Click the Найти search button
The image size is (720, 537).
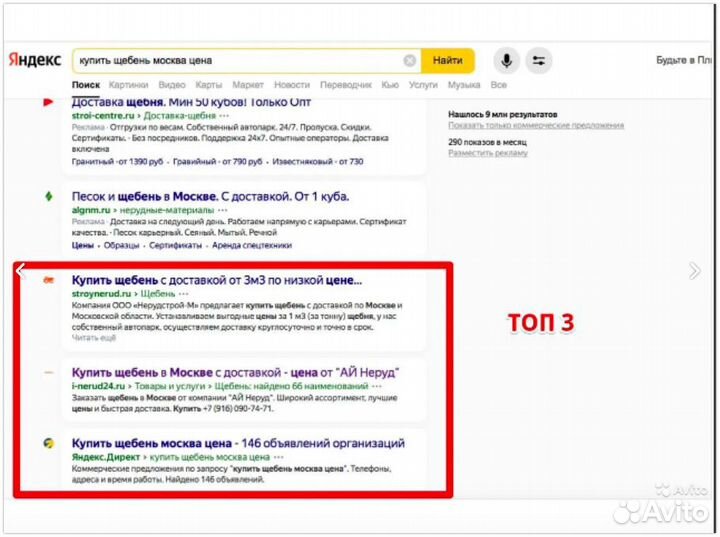pos(448,61)
